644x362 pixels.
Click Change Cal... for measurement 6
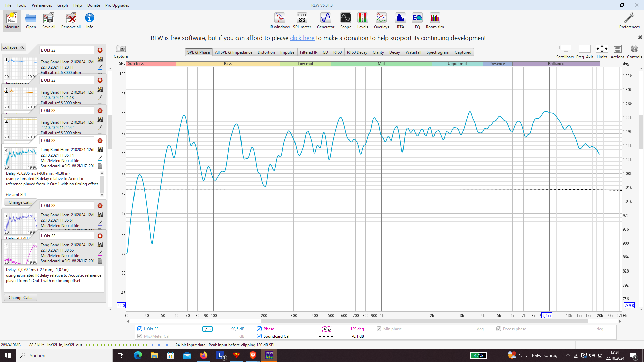20,298
